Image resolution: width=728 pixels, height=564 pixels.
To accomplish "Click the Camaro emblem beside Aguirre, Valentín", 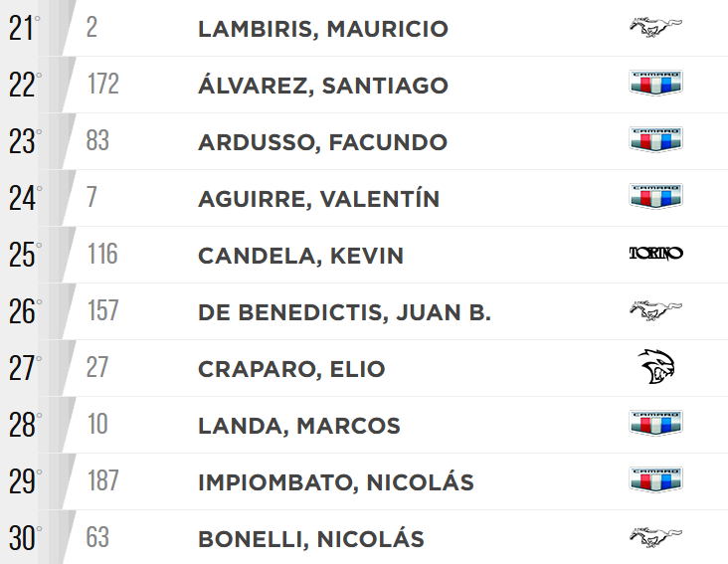I will click(656, 198).
